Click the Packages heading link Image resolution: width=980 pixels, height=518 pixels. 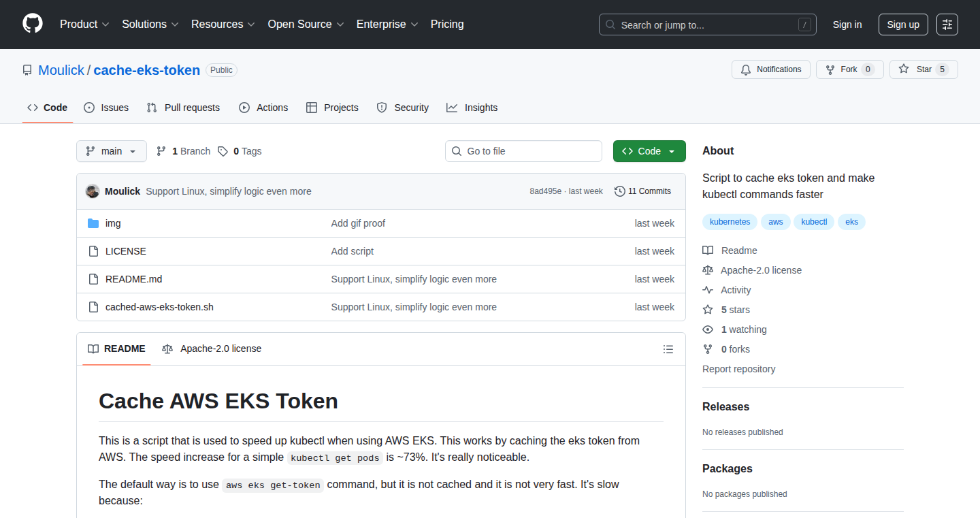pyautogui.click(x=728, y=468)
